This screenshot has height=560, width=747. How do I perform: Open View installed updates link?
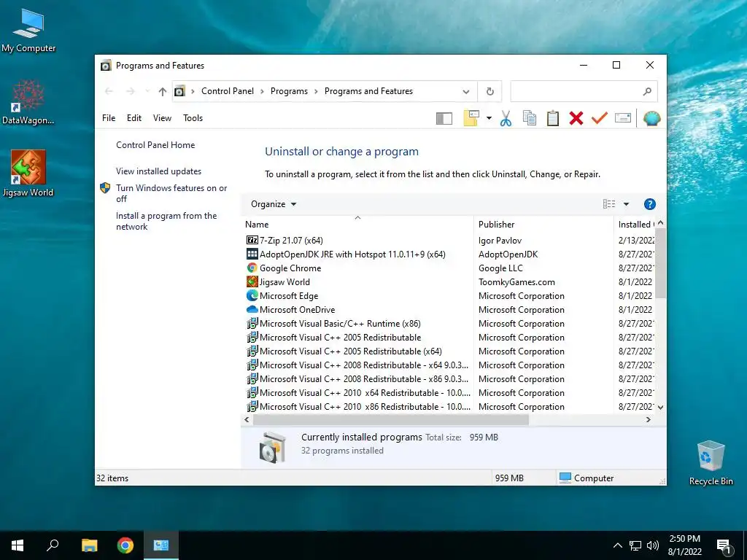[x=158, y=171]
